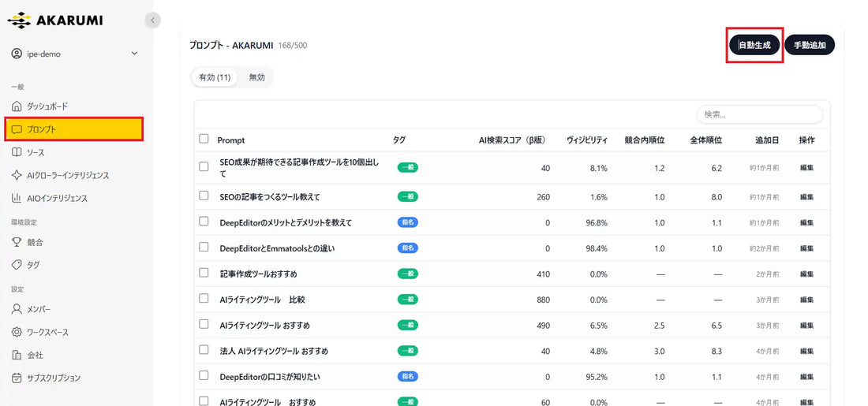This screenshot has width=868, height=406.
Task: Sort by ヴィジビリティ column header
Action: [587, 140]
